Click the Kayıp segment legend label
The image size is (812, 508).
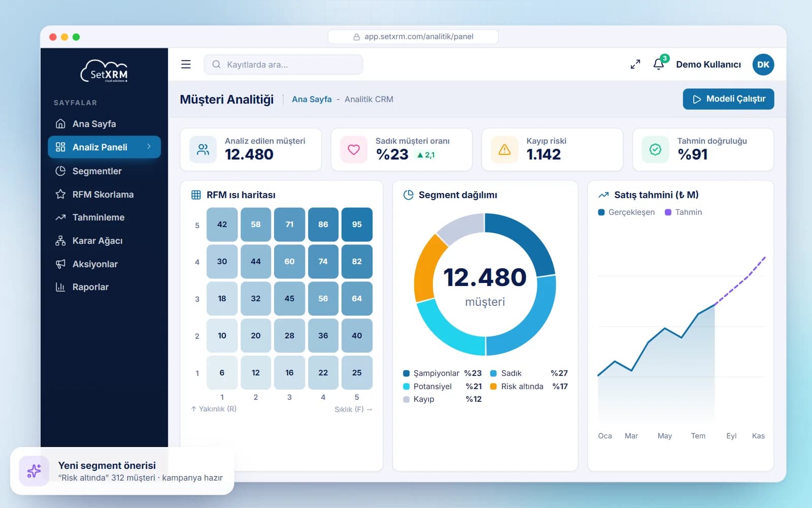coord(424,399)
